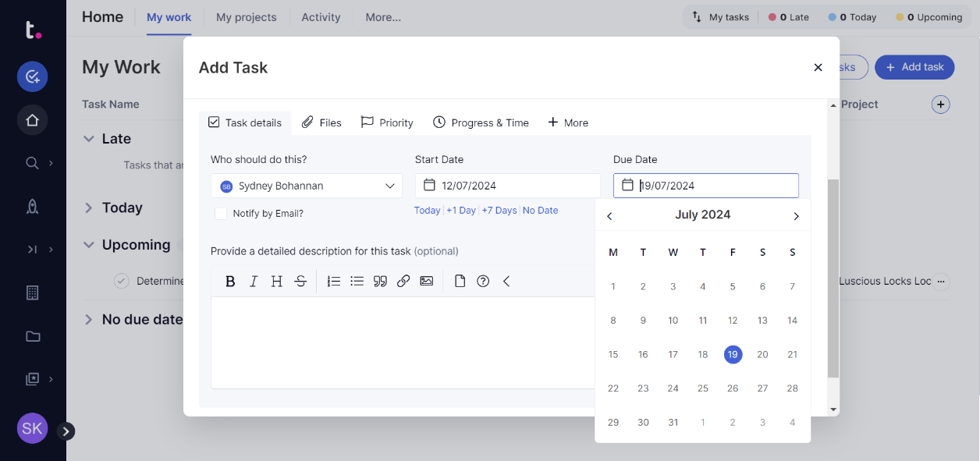Image resolution: width=980 pixels, height=461 pixels.
Task: Insert an image into the description
Action: click(x=426, y=282)
